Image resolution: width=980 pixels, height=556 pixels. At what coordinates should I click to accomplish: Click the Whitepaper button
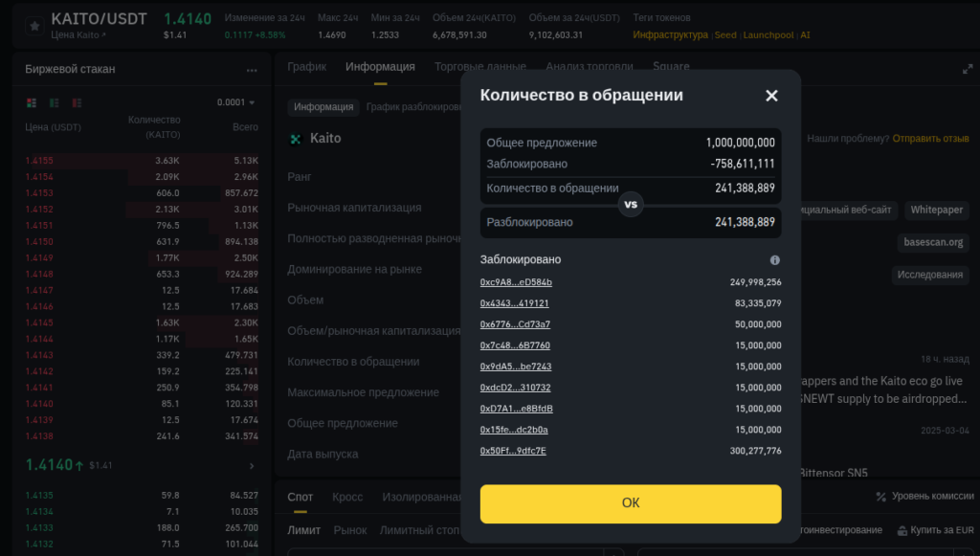point(937,210)
